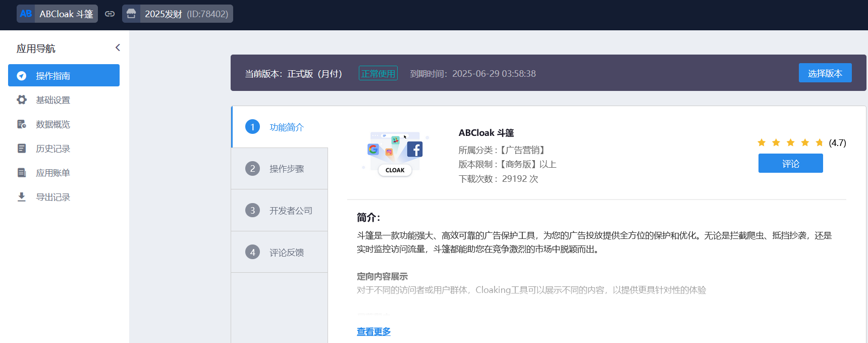Click the store icon beside 2025发财

(x=131, y=14)
